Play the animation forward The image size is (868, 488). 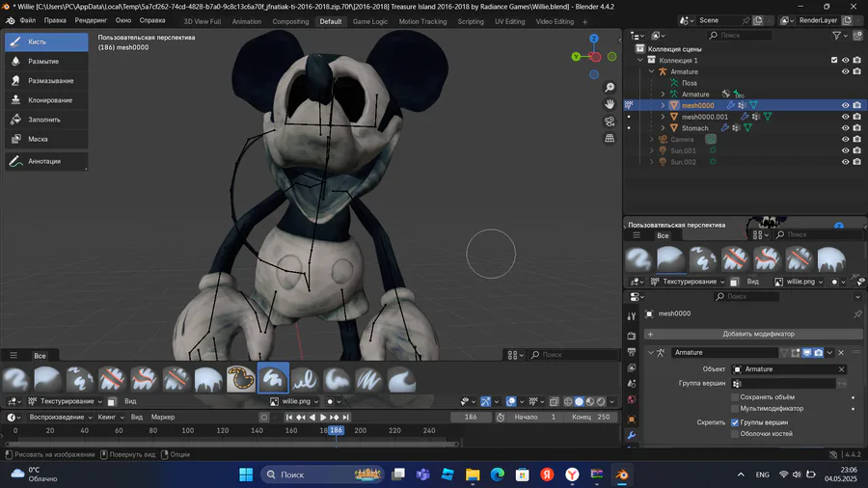323,418
